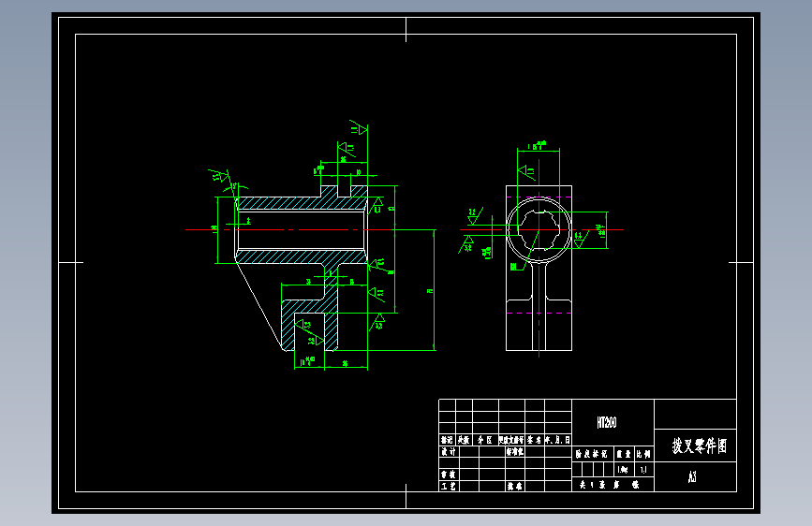812x526 pixels.
Task: Select the 15° chamfer angle dimension
Action: [x=238, y=186]
